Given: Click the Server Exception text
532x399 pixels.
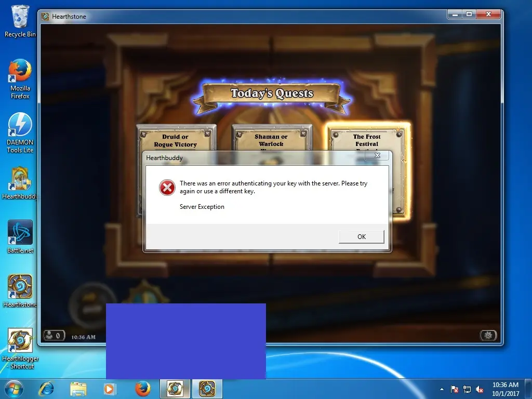Looking at the screenshot, I should point(202,207).
